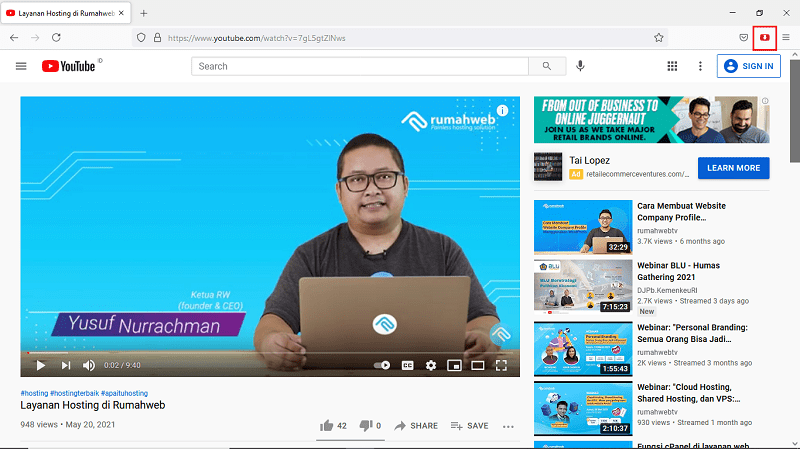
Task: Click the red video downloader extension icon
Action: pos(764,38)
